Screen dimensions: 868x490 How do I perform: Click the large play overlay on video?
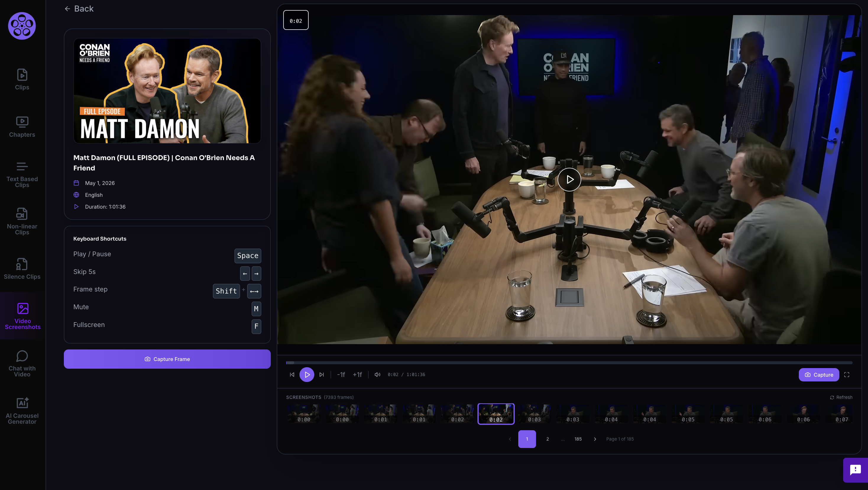point(569,179)
